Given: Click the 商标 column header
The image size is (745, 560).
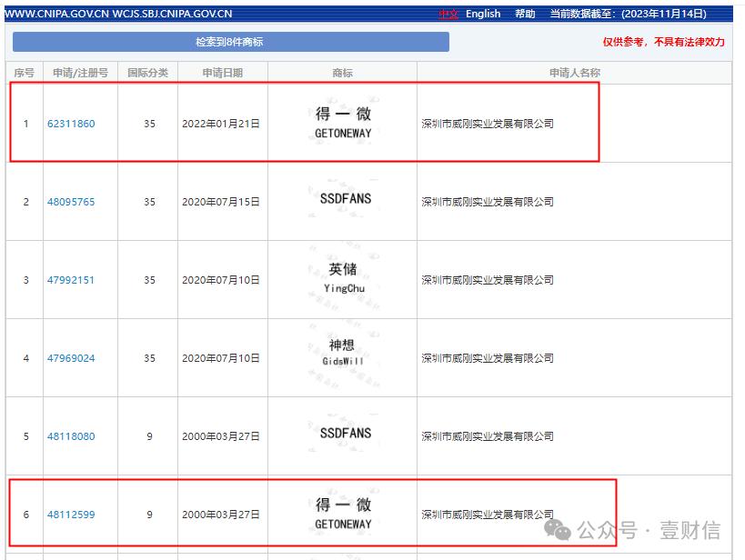Looking at the screenshot, I should pos(343,73).
